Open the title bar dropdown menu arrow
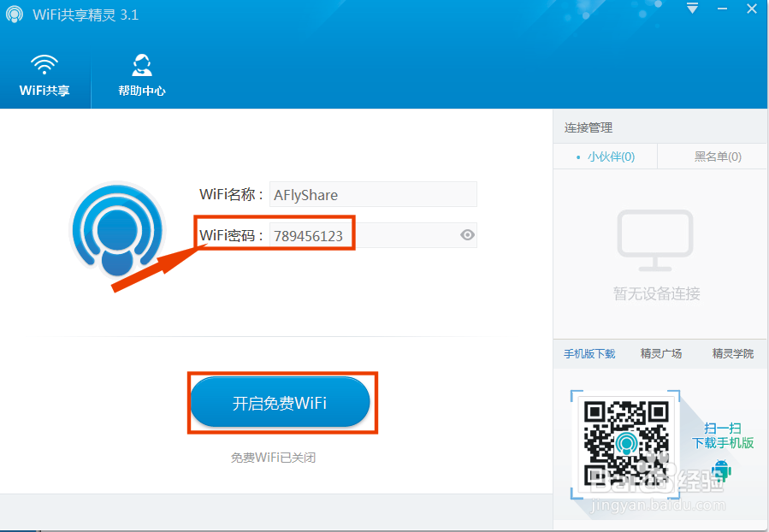 (x=692, y=9)
